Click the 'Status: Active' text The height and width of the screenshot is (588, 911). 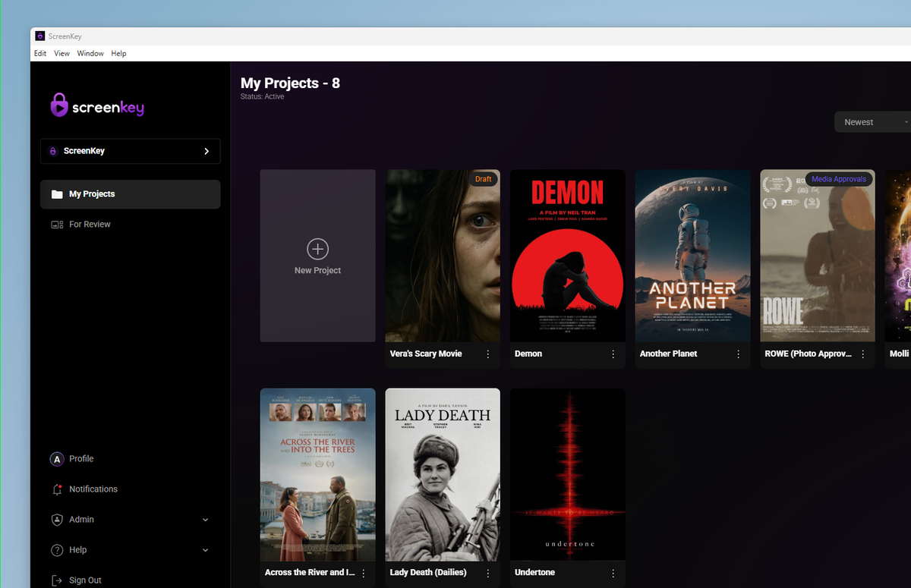pyautogui.click(x=263, y=97)
